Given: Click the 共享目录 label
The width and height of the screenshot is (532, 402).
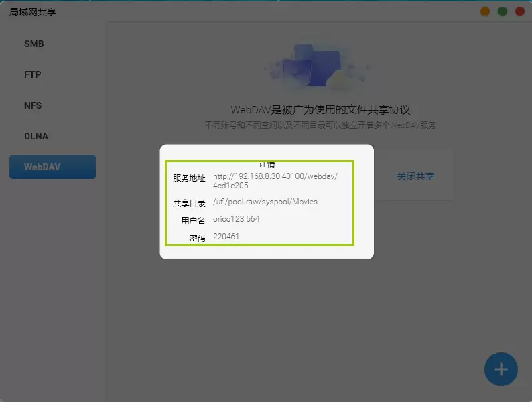Looking at the screenshot, I should tap(189, 203).
